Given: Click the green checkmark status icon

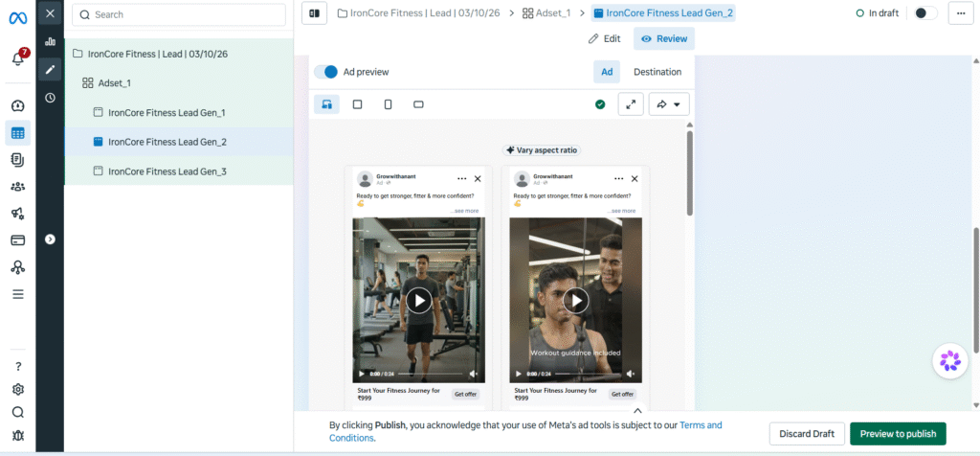Looking at the screenshot, I should (600, 104).
